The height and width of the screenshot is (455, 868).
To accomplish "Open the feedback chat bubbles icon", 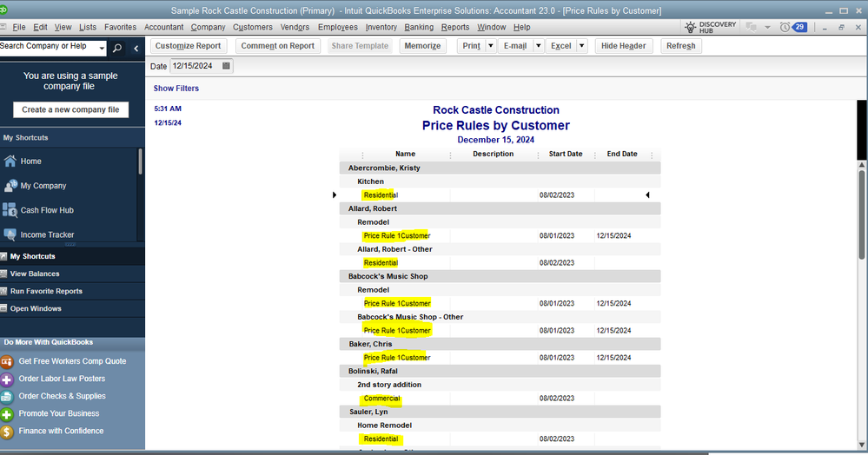I will point(752,27).
